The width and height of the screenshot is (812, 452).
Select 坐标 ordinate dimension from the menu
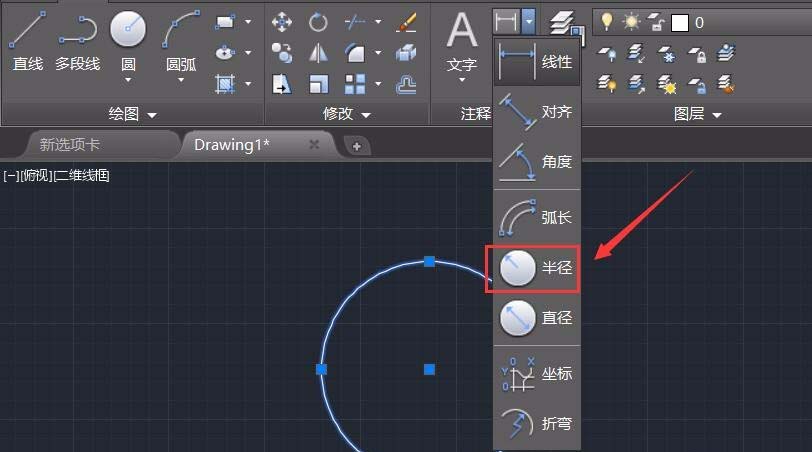tap(536, 373)
